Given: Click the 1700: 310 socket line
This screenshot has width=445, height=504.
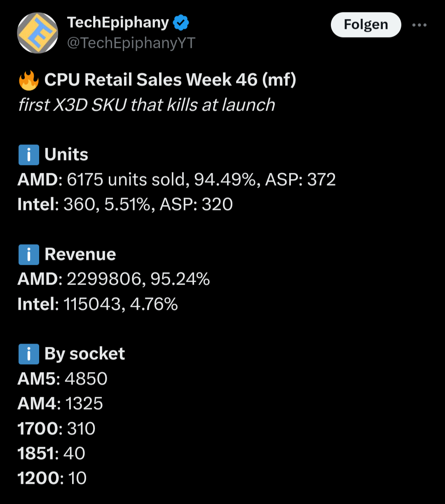Looking at the screenshot, I should 56,429.
